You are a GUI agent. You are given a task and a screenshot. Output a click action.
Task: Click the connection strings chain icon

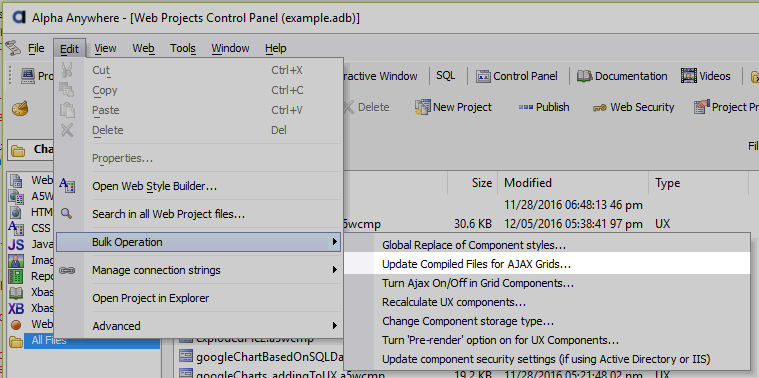point(67,270)
